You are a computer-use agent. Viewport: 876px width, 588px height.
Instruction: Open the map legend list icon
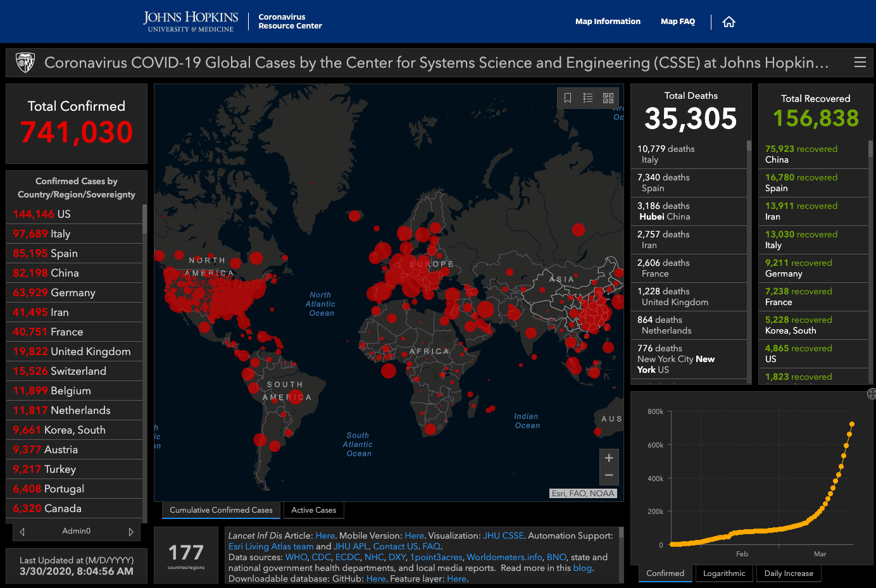coord(588,97)
